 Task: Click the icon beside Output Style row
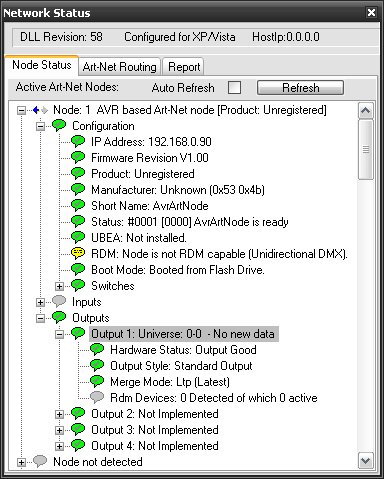coord(97,366)
